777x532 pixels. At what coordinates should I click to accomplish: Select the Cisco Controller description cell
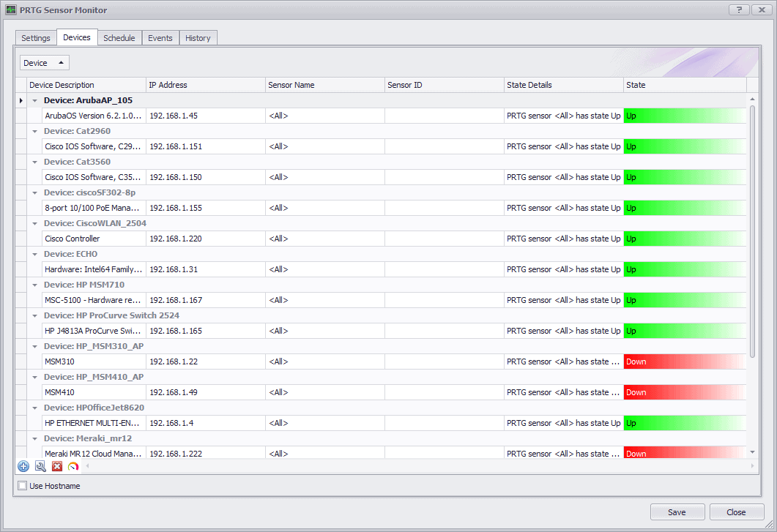click(x=94, y=239)
